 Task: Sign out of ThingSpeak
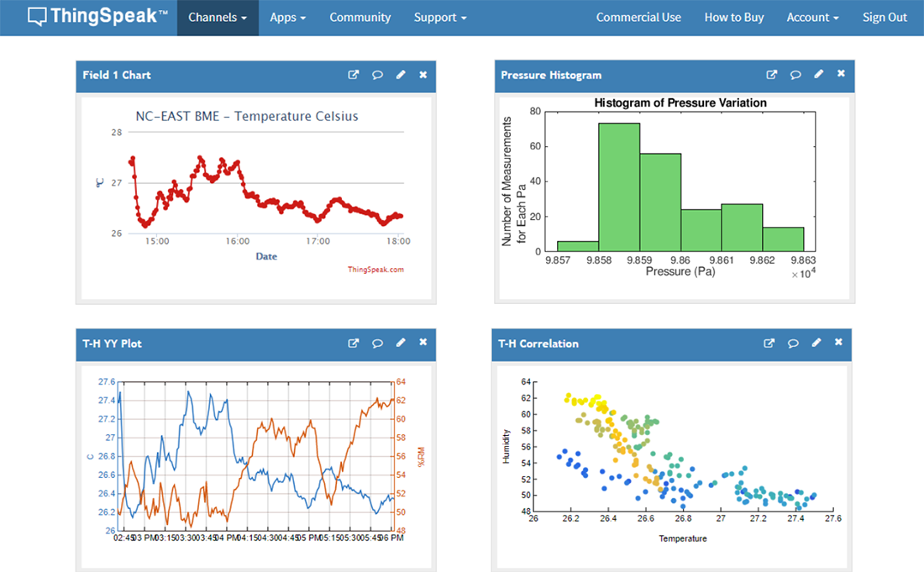(x=885, y=17)
